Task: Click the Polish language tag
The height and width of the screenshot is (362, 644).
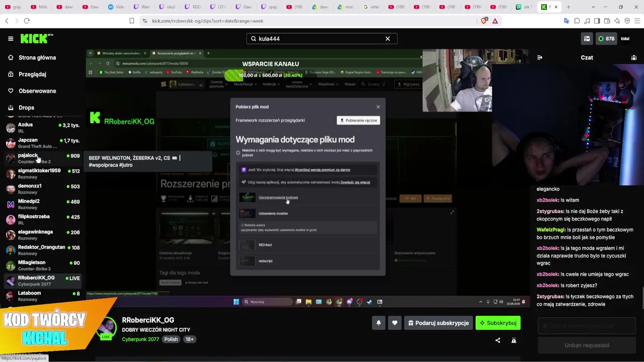Action: 171,339
